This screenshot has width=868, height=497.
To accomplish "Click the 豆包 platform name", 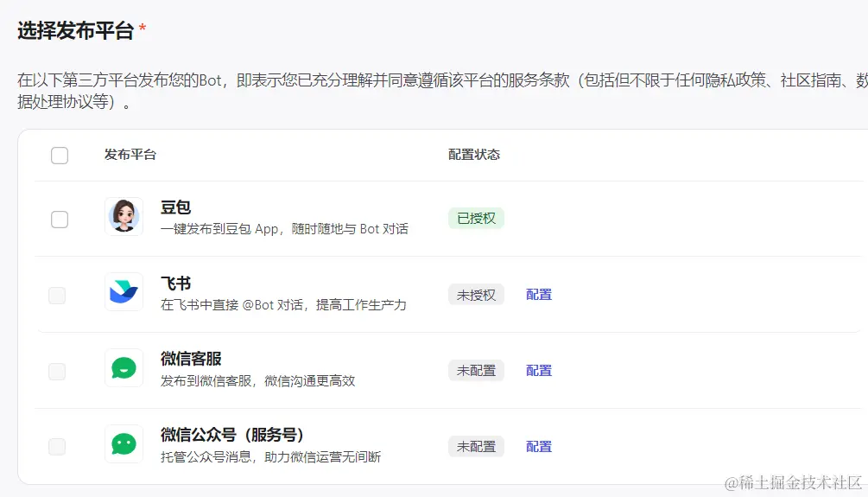I will (x=176, y=207).
